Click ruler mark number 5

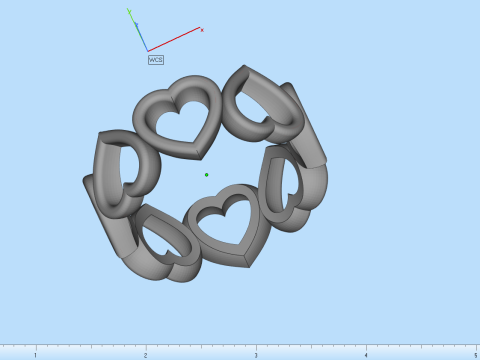[476, 356]
